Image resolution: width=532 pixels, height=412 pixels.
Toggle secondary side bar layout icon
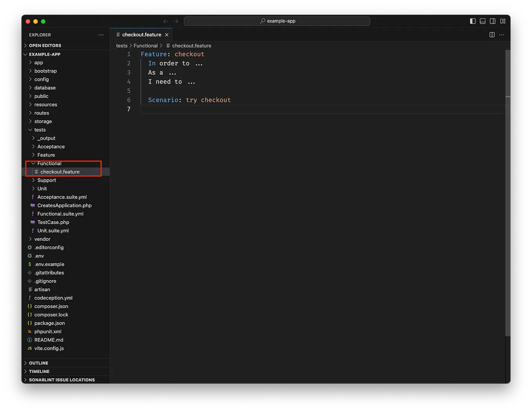(493, 21)
